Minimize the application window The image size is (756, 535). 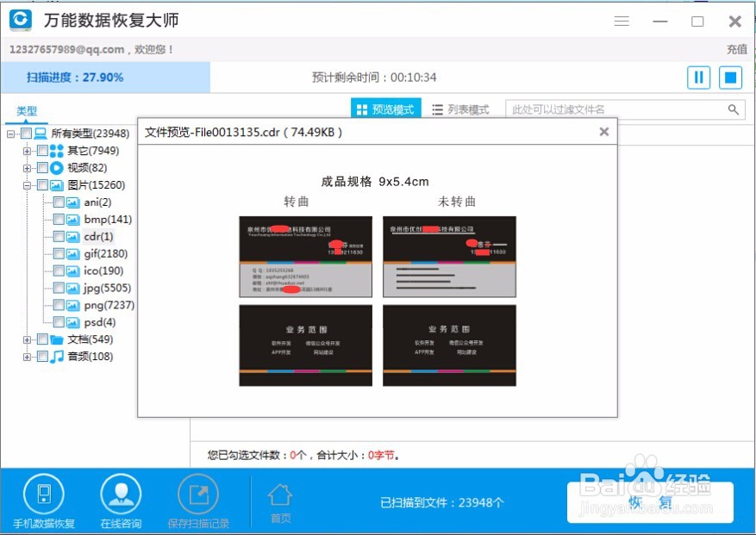pos(660,22)
